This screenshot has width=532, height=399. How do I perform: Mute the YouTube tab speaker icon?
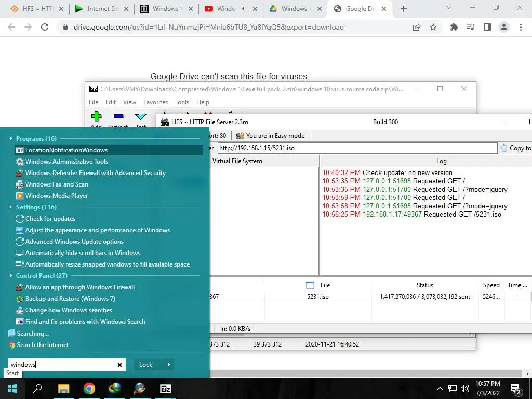click(x=244, y=9)
